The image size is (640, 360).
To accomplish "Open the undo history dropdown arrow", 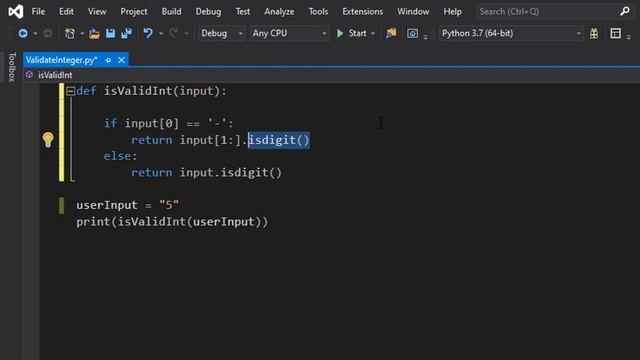I will [x=161, y=33].
